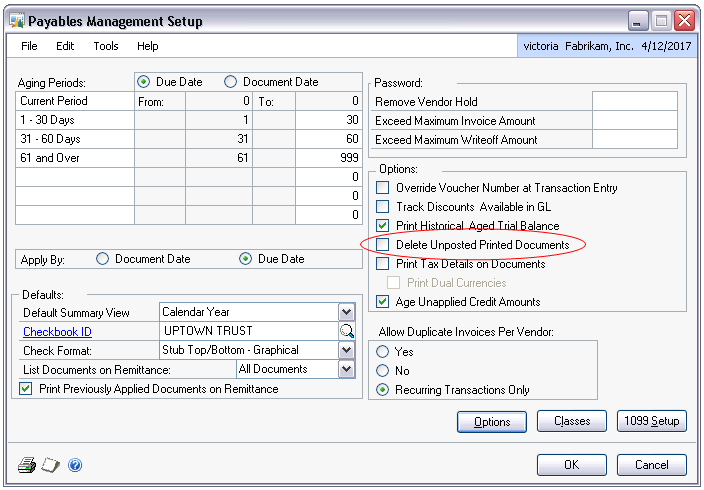Click the printer icon at bottom left
This screenshot has width=704, height=490.
pyautogui.click(x=27, y=465)
